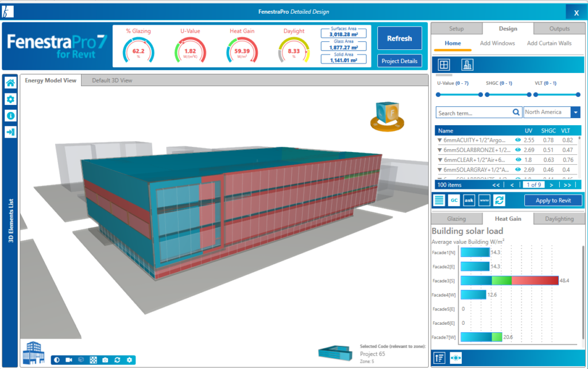Click the Refresh button

[400, 38]
